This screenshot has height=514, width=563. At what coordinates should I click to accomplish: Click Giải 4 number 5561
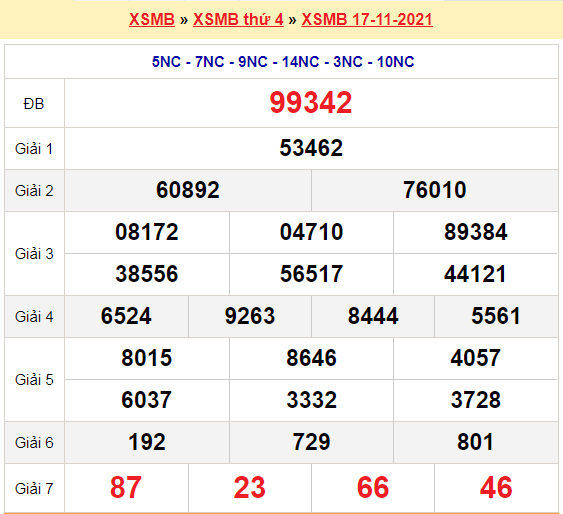496,316
